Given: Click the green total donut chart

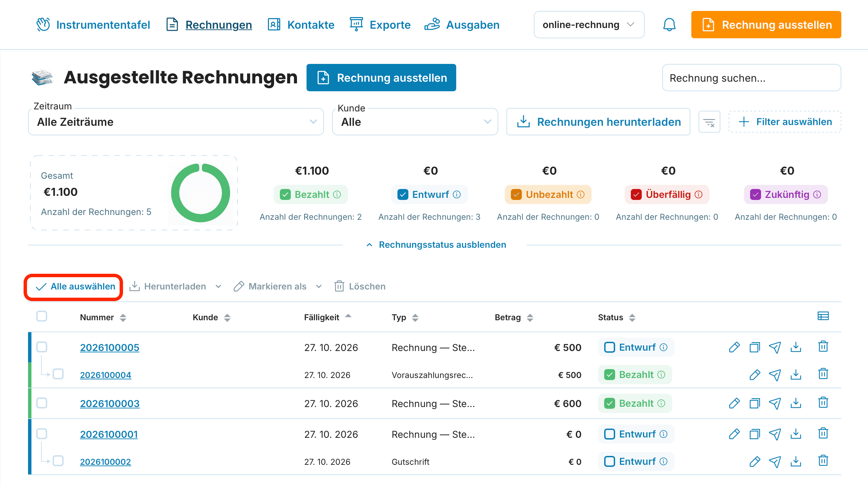Looking at the screenshot, I should click(201, 193).
